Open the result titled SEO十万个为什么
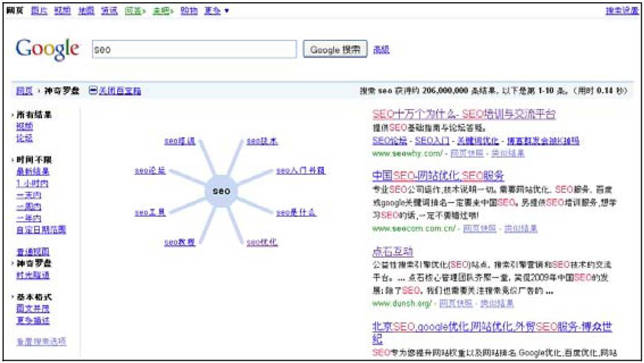This screenshot has height=363, width=644. coord(464,114)
